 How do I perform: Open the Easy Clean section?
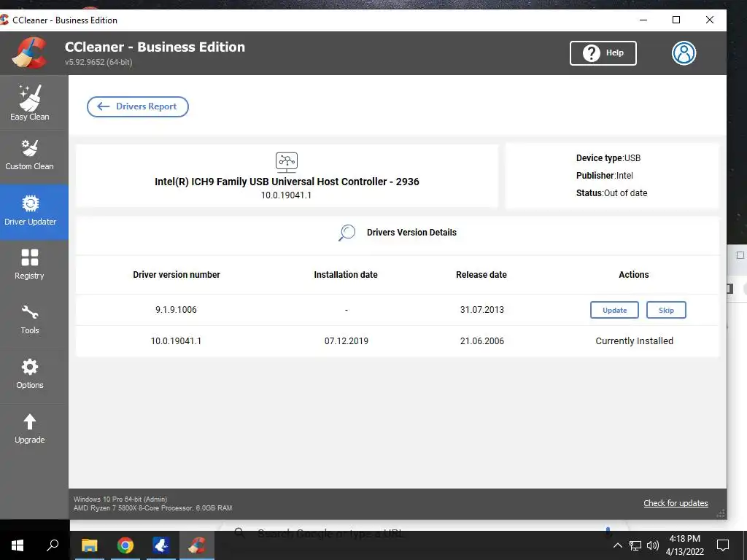tap(29, 102)
